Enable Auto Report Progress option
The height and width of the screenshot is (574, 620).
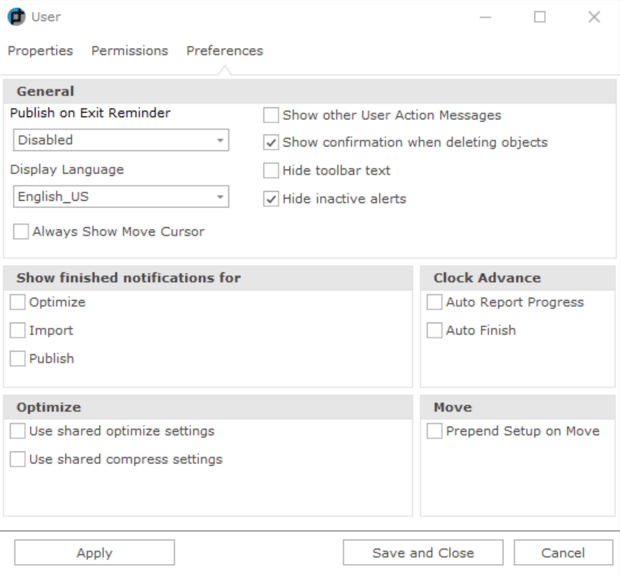434,302
